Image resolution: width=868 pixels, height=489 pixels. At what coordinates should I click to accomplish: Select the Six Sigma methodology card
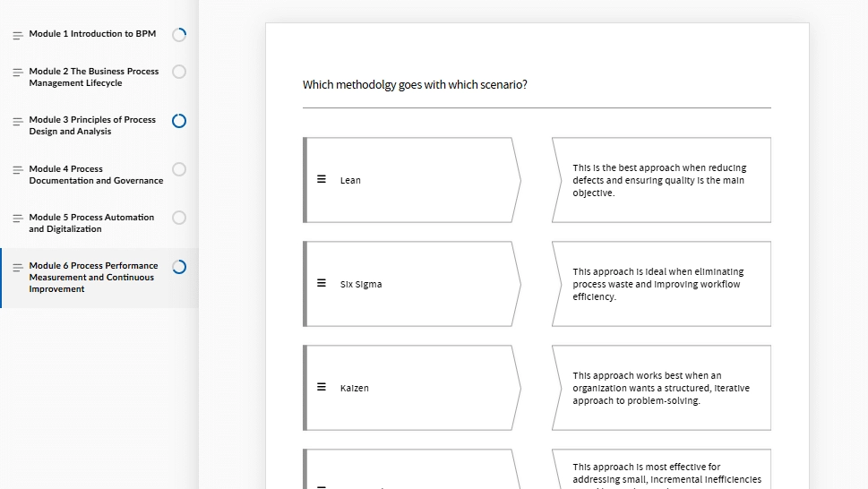coord(412,284)
